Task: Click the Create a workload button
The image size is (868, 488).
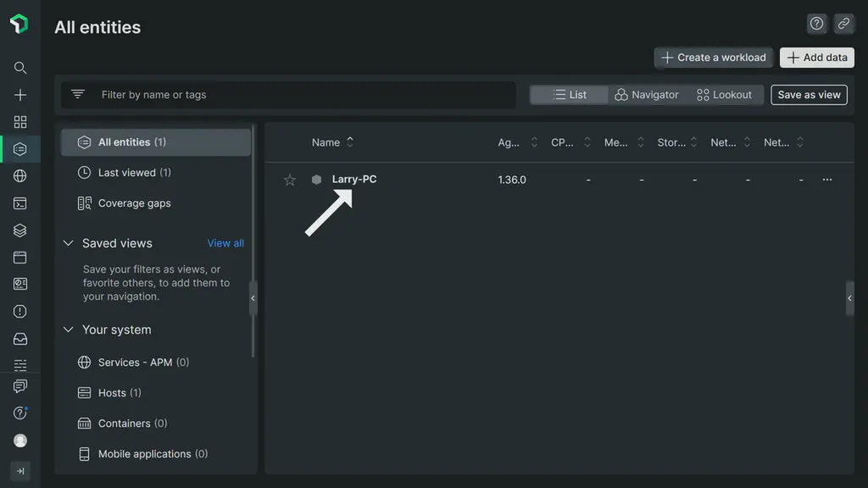Action: coord(713,57)
